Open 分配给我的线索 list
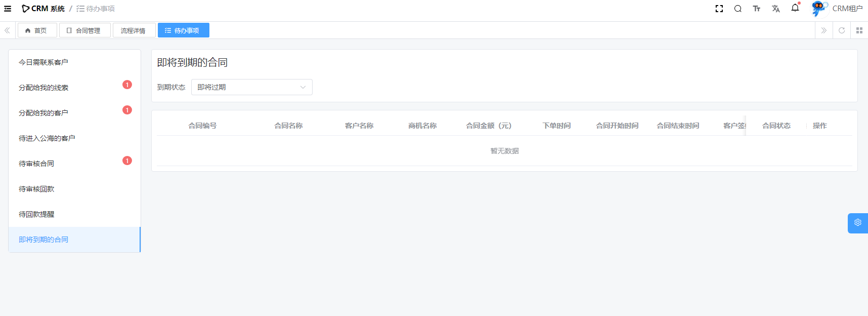The image size is (868, 316). (44, 88)
